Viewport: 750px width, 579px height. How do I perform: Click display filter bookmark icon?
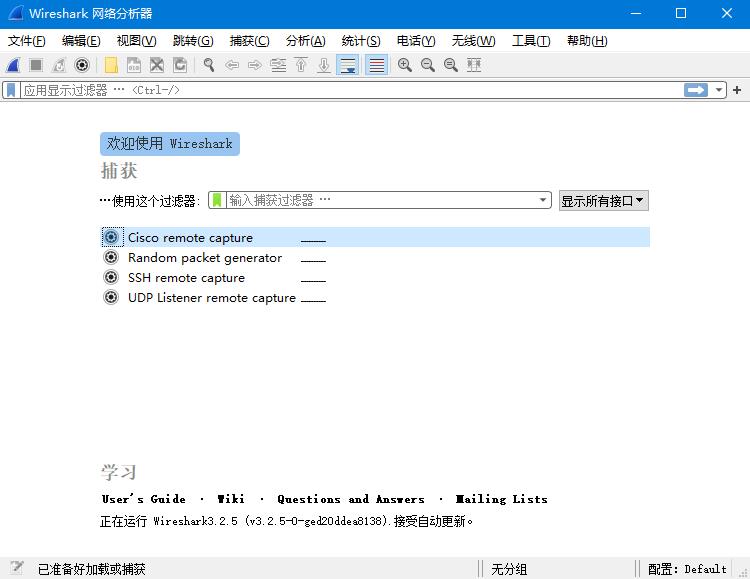click(x=11, y=90)
